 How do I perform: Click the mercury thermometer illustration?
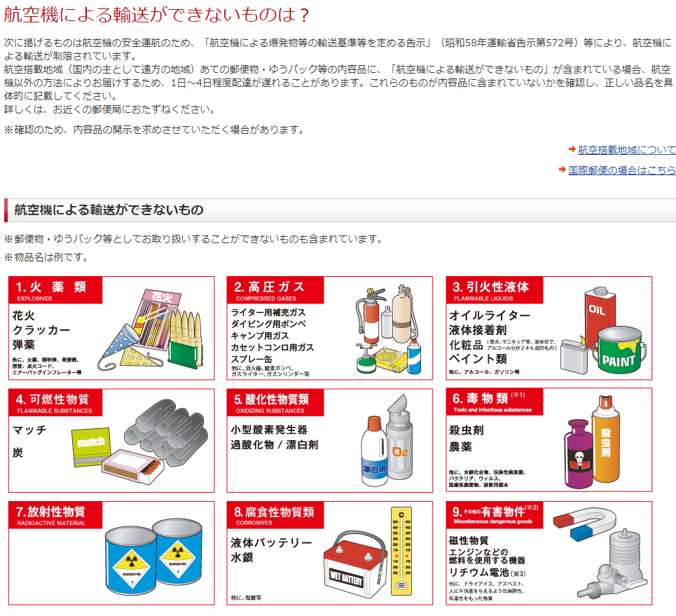click(401, 552)
